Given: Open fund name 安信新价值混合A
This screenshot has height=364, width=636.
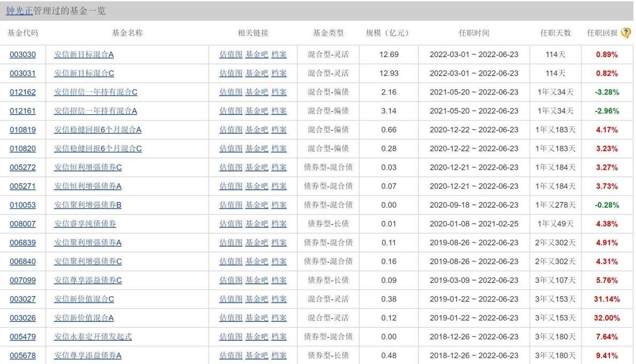Looking at the screenshot, I should 84,318.
